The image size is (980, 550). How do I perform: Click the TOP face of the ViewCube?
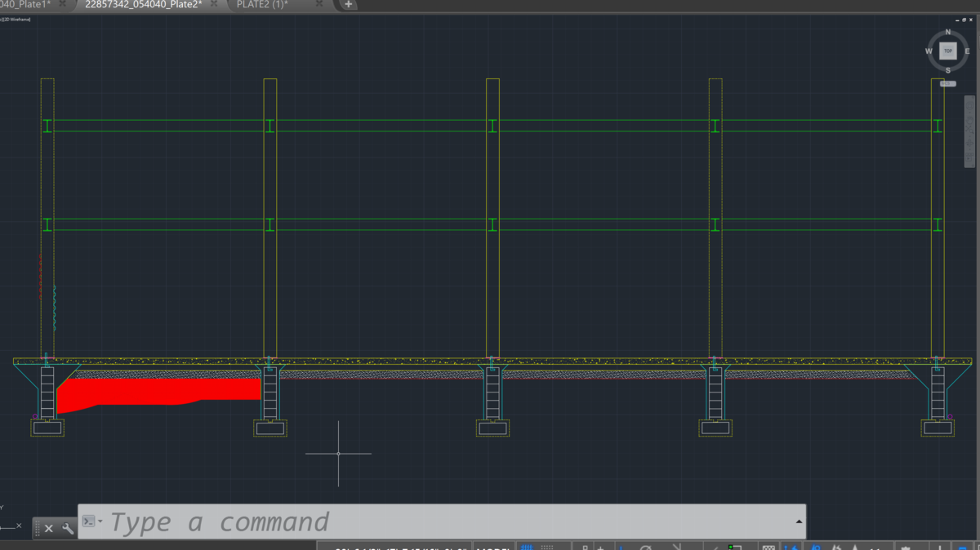coord(948,51)
